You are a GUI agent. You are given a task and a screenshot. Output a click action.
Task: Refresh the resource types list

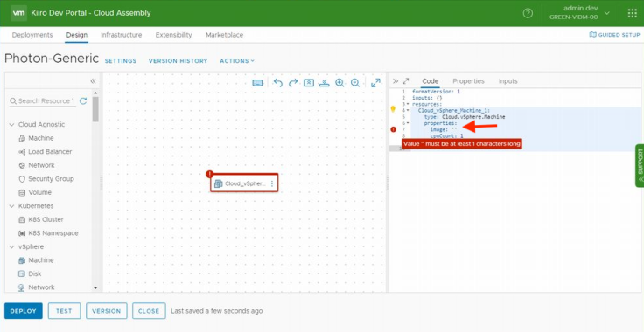point(83,100)
